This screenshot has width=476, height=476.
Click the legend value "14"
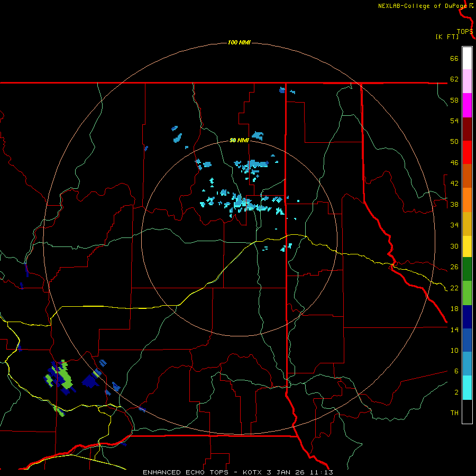(454, 329)
